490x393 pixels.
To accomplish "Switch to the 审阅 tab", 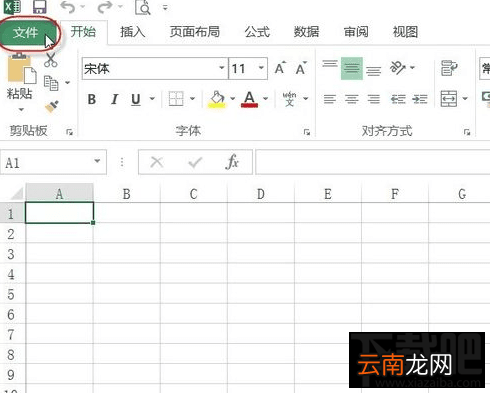I will pos(356,32).
